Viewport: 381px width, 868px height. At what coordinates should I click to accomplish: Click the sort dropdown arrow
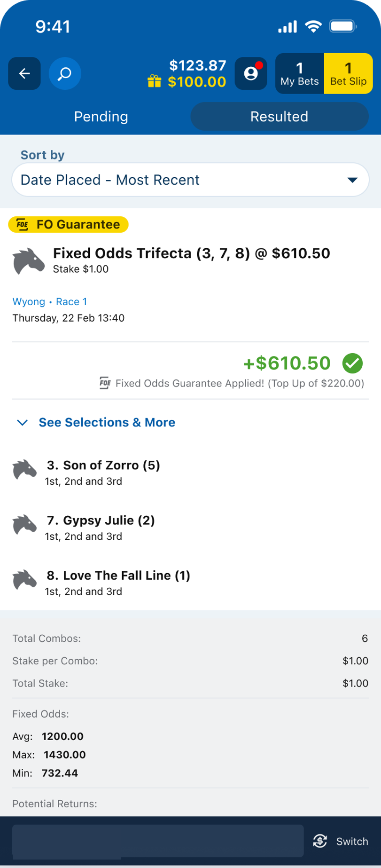[x=352, y=180]
